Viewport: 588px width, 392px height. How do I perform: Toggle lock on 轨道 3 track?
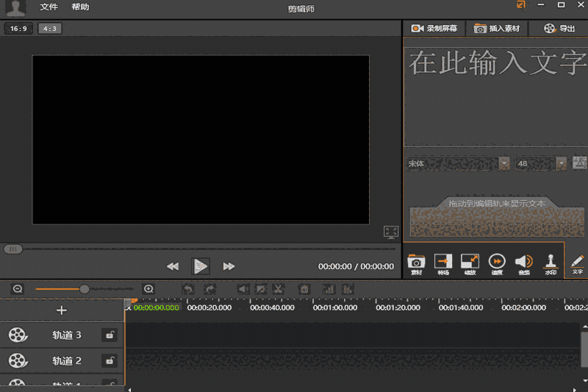pos(110,335)
